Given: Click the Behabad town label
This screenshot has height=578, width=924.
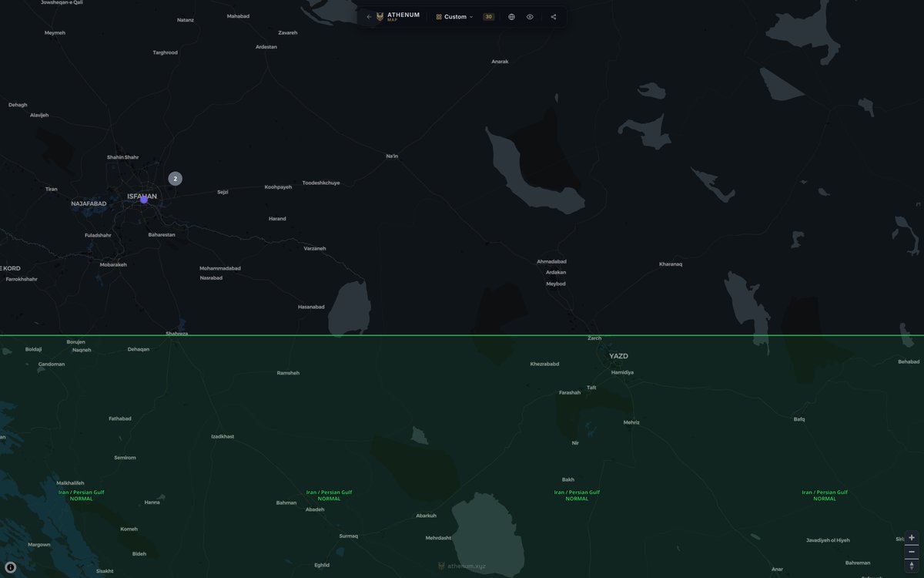Looking at the screenshot, I should pos(909,361).
